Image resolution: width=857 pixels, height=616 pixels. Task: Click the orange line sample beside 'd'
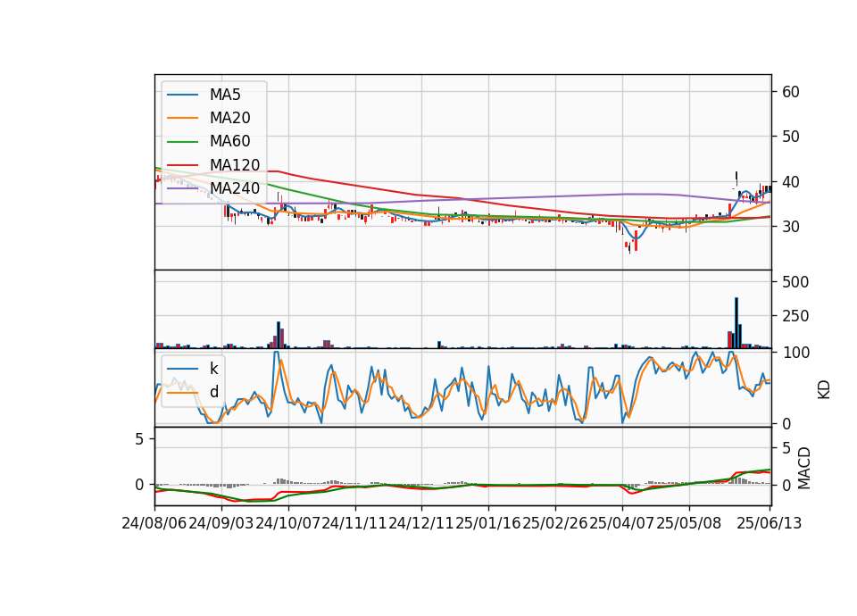point(182,392)
